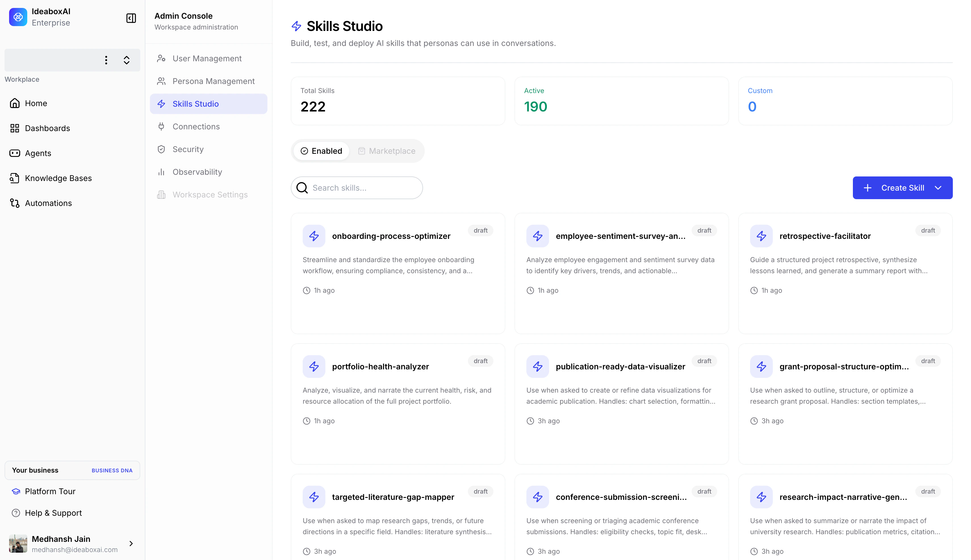Switch to the Enabled skills tab

point(321,151)
